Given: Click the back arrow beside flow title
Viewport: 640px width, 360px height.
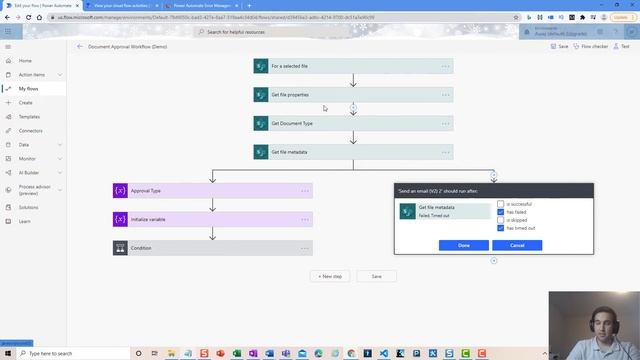Looking at the screenshot, I should coord(80,47).
